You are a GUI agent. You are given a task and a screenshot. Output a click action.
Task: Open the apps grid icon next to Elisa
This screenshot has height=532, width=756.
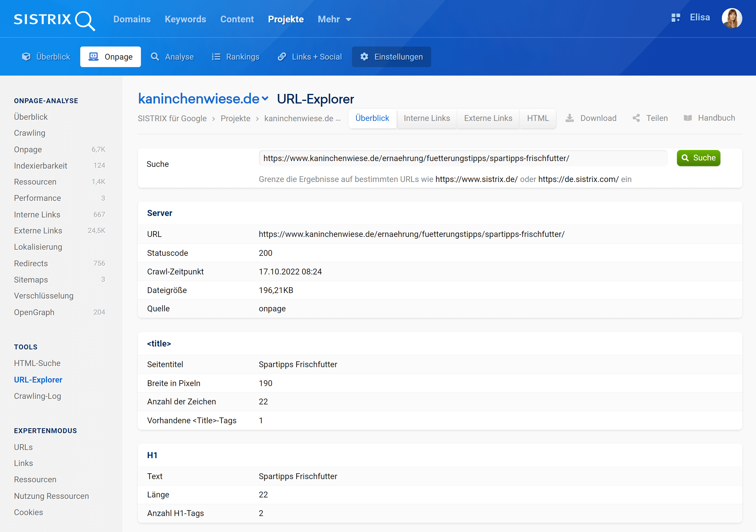click(676, 18)
